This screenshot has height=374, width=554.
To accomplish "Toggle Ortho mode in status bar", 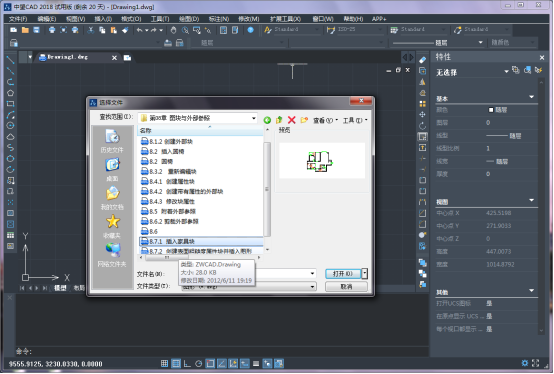I will pyautogui.click(x=187, y=363).
